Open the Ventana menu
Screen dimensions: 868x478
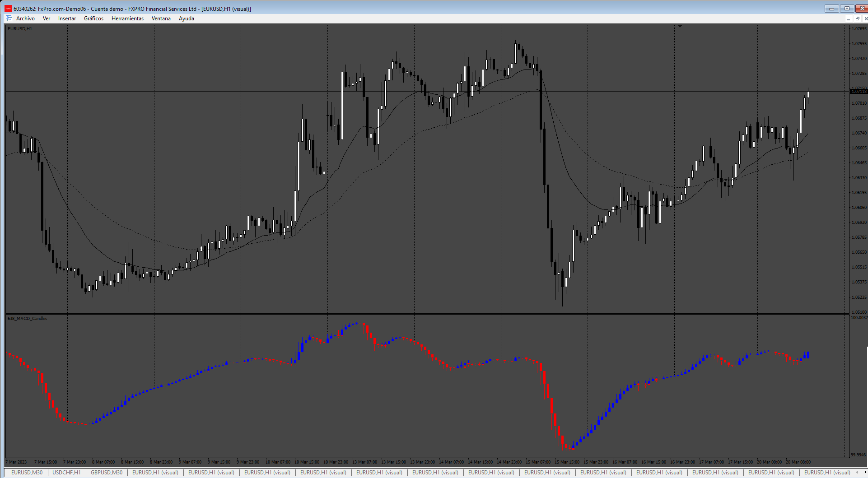pos(161,19)
